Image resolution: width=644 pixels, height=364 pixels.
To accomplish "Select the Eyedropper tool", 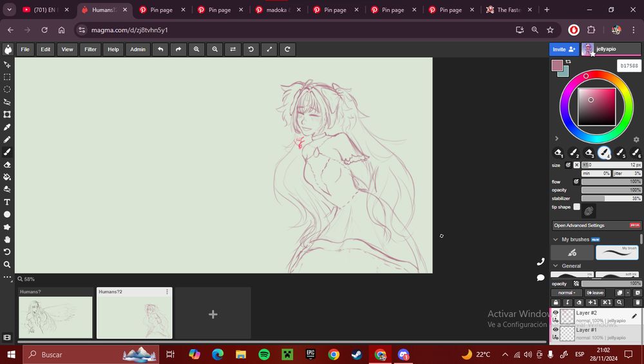I will 7,127.
